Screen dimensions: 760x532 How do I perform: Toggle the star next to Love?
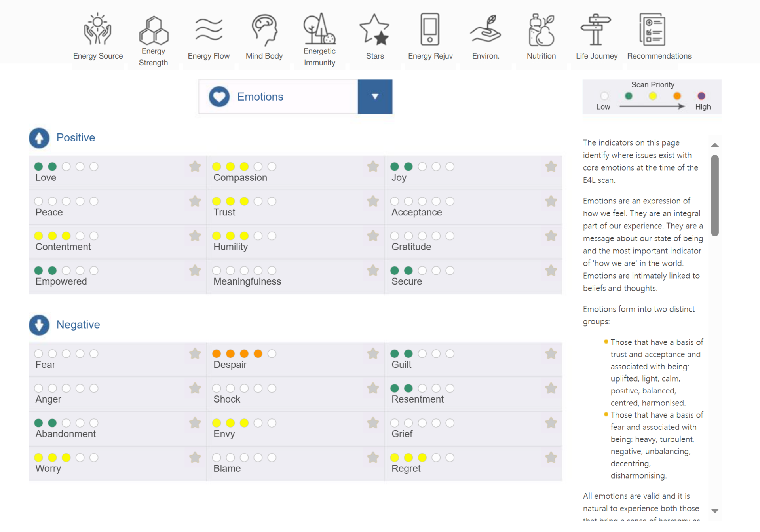pos(195,167)
